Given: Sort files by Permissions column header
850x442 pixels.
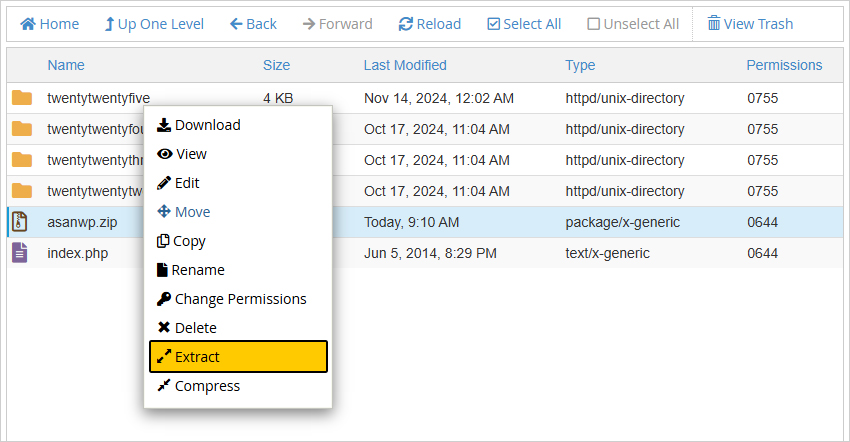Looking at the screenshot, I should (x=784, y=65).
